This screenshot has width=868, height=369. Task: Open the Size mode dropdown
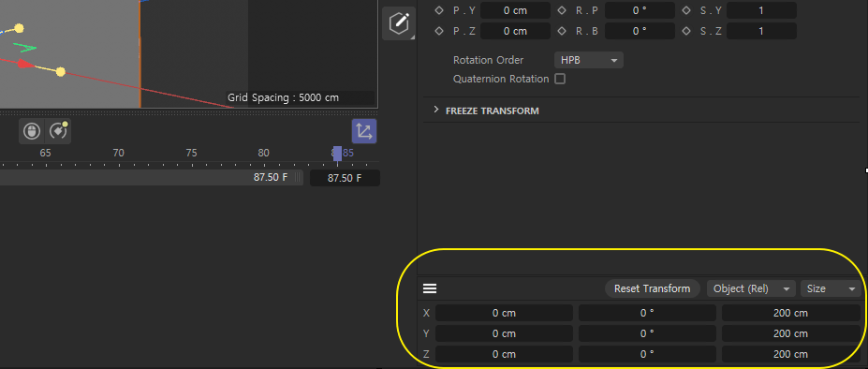(831, 288)
